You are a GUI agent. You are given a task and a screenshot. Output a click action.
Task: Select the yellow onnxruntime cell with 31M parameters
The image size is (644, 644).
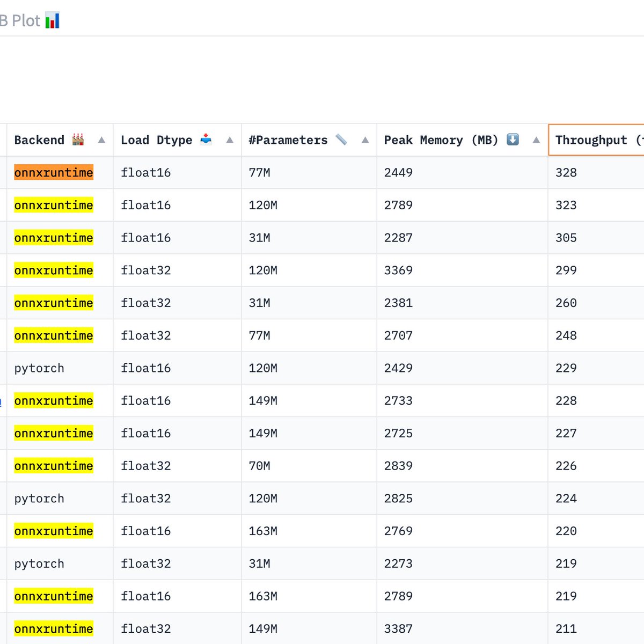tap(53, 238)
